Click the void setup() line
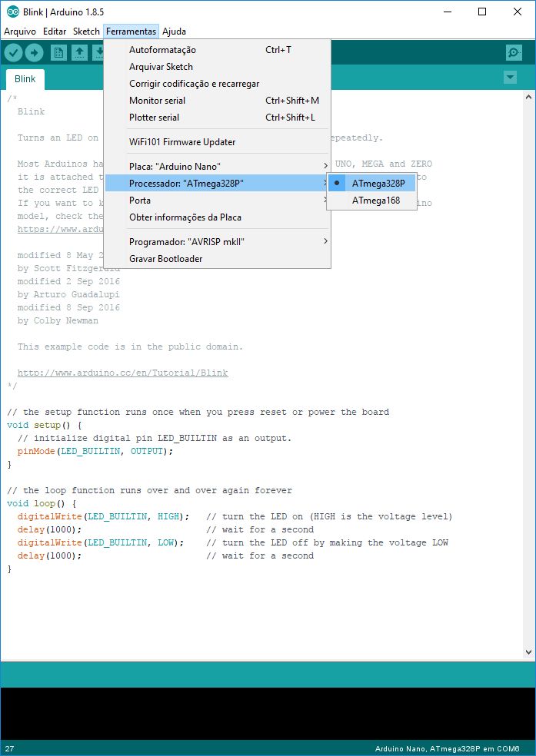 click(45, 426)
